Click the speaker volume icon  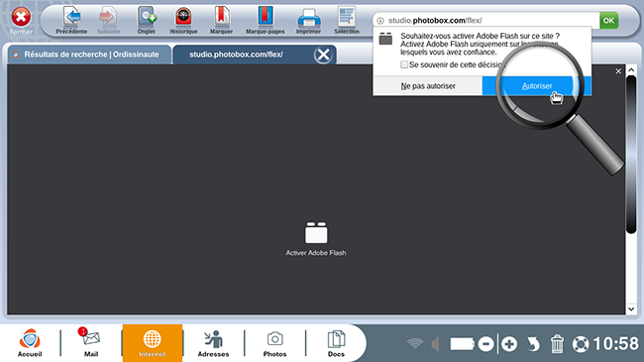click(x=435, y=344)
